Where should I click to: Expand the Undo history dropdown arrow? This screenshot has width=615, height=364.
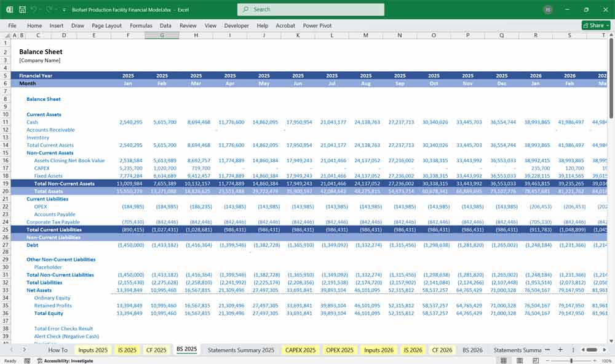click(x=40, y=9)
